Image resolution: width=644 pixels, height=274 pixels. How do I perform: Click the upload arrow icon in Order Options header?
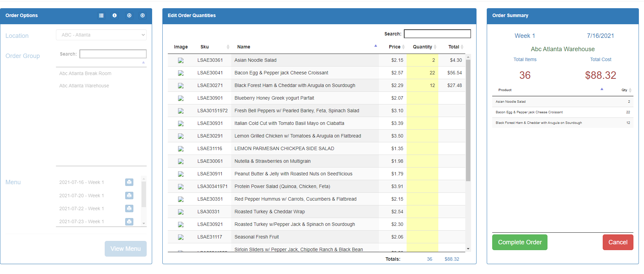coord(143,15)
